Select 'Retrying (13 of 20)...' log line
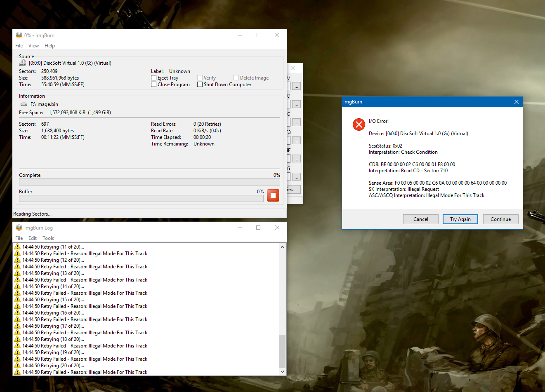 coord(53,273)
